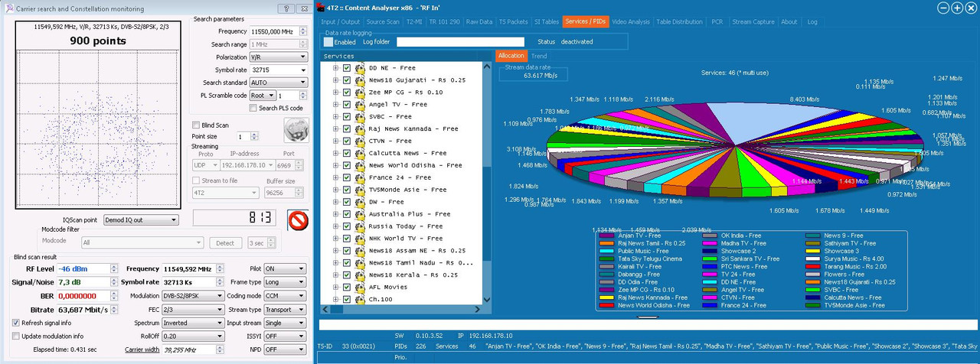
Task: Click the service icon beside Australia Plus
Action: (x=360, y=215)
